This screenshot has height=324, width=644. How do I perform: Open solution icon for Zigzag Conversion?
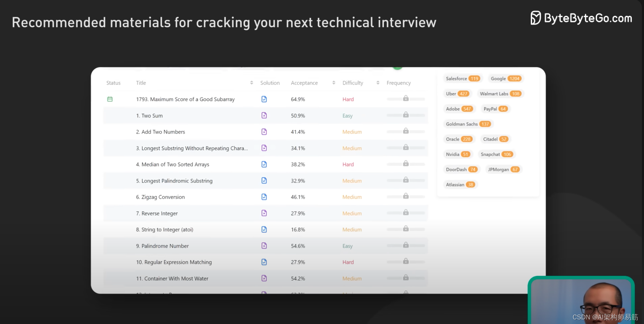(264, 197)
